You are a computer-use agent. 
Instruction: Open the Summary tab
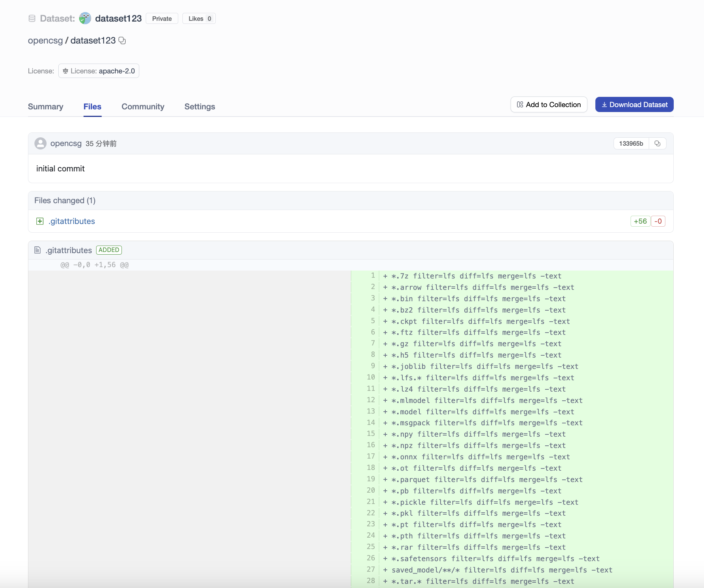coord(45,107)
